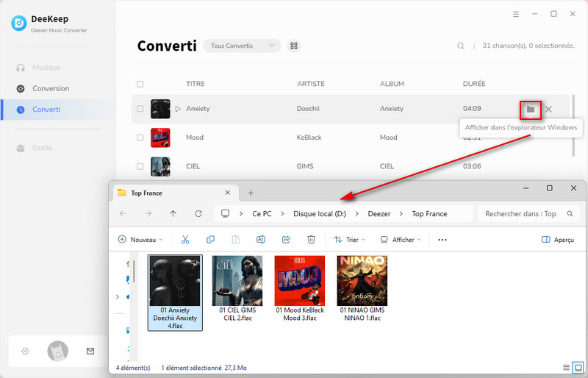The image size is (588, 378).
Task: Click GIMS artist cell
Action: point(305,166)
